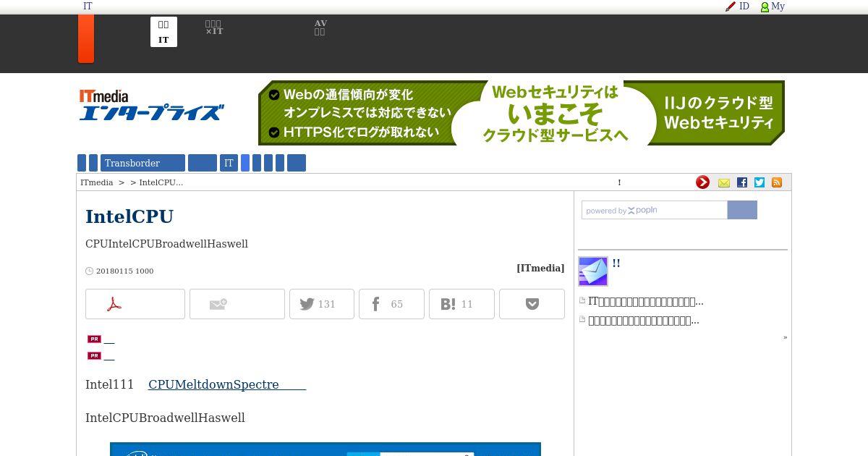868x456 pixels.
Task: Save article to Pocket button
Action: [x=532, y=304]
